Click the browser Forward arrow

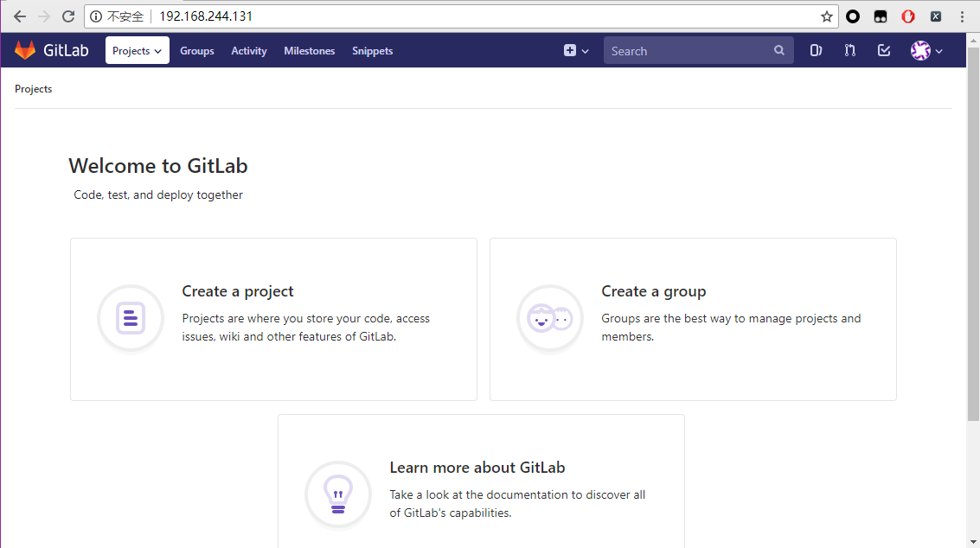tap(44, 16)
